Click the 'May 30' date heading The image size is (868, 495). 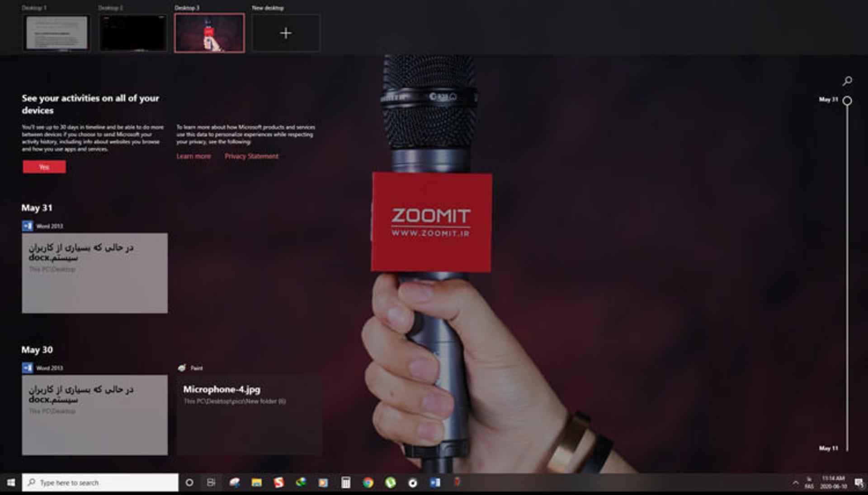[37, 350]
